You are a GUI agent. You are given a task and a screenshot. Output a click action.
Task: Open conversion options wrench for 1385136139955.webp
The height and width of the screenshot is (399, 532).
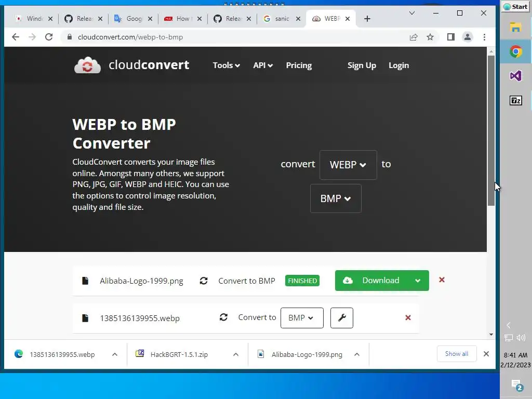click(x=342, y=318)
